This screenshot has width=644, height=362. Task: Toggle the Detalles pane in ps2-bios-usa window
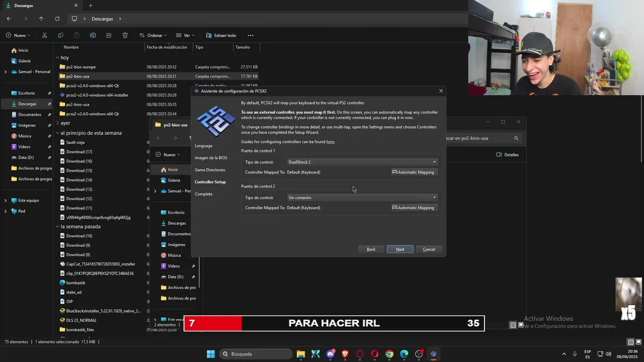[x=508, y=155]
